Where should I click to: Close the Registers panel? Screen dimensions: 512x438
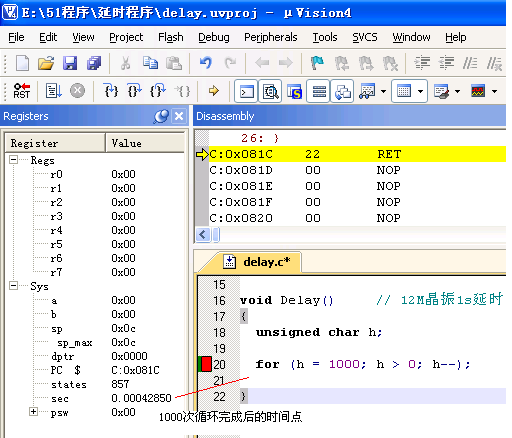pyautogui.click(x=179, y=116)
